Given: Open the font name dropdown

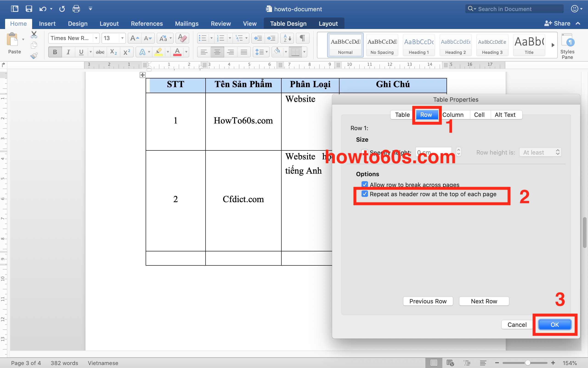Looking at the screenshot, I should click(96, 38).
